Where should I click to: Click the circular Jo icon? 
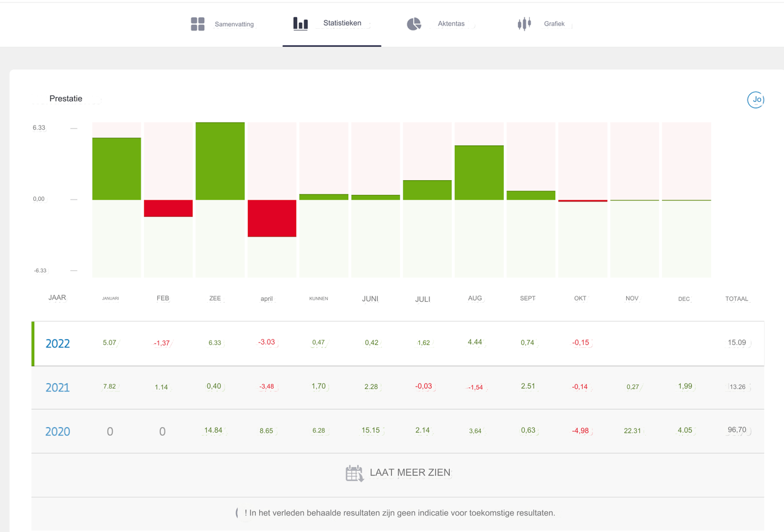(x=755, y=100)
